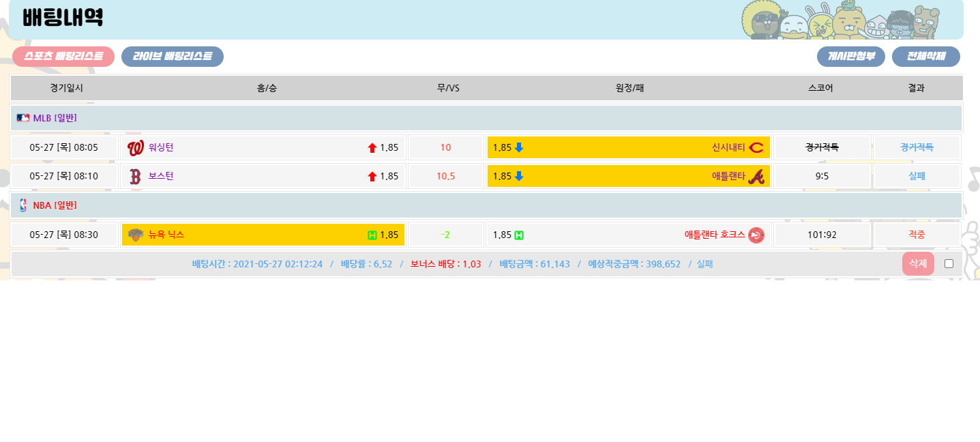This screenshot has width=980, height=442.
Task: Click the Atlanta Hawks logo
Action: (756, 235)
